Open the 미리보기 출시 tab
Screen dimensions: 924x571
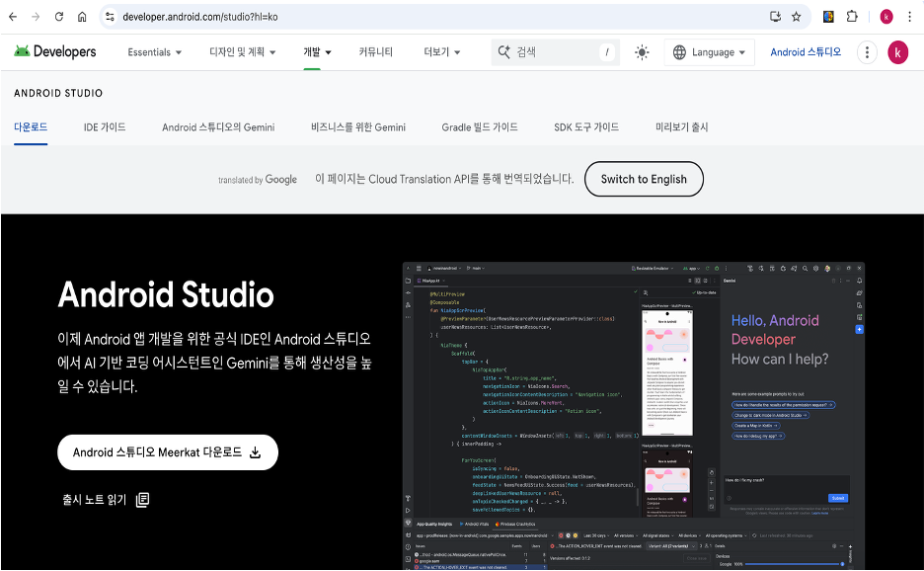[x=682, y=126]
